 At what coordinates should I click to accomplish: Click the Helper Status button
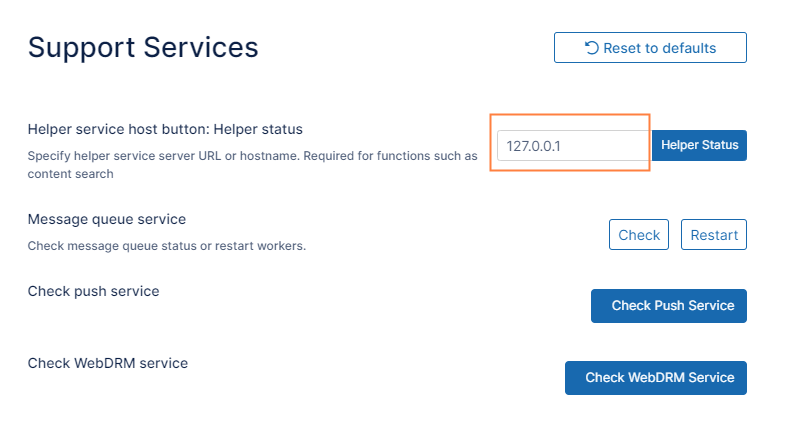point(699,145)
